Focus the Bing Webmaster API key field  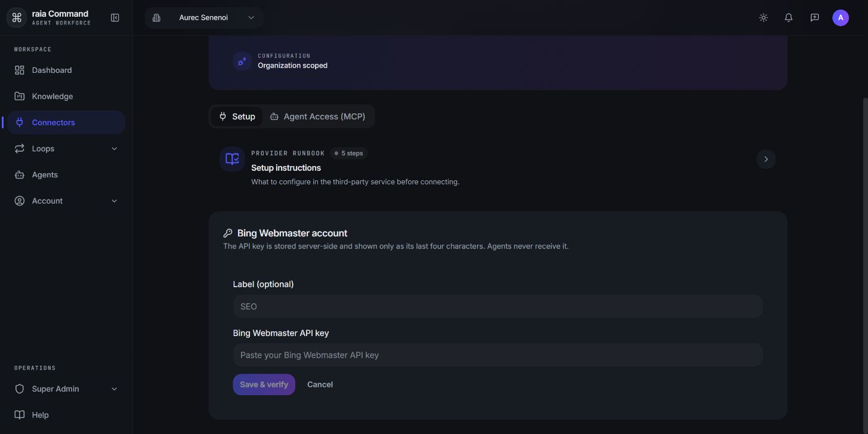(498, 355)
